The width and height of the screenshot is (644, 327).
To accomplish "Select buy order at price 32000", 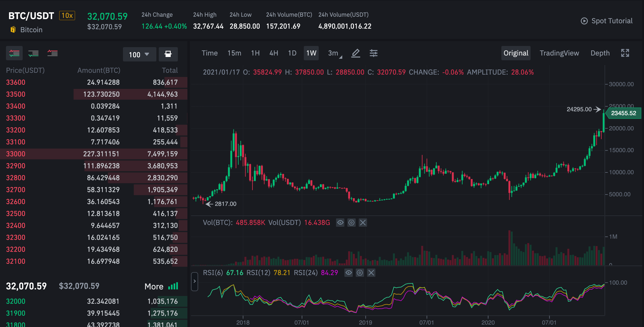I will (94, 301).
